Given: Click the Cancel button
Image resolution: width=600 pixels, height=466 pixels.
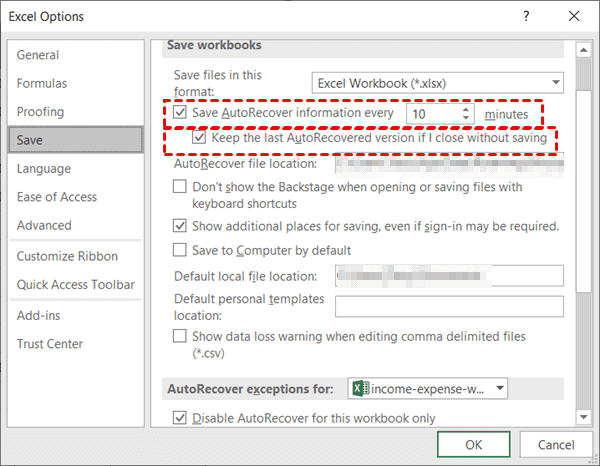Looking at the screenshot, I should point(556,443).
